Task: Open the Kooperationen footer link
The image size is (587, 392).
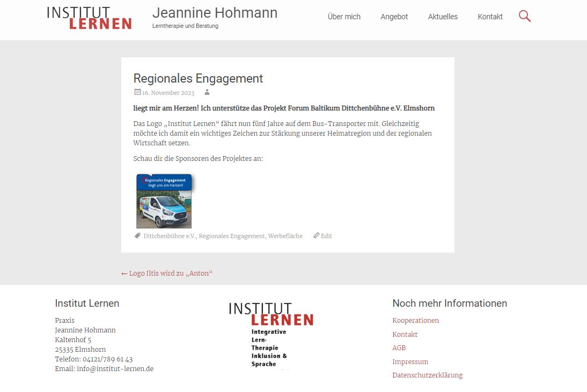Action: pos(415,321)
